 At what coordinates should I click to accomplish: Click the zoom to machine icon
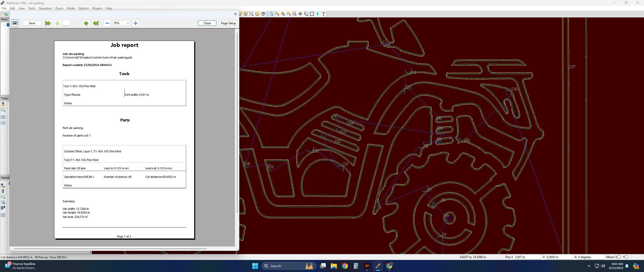(263, 14)
